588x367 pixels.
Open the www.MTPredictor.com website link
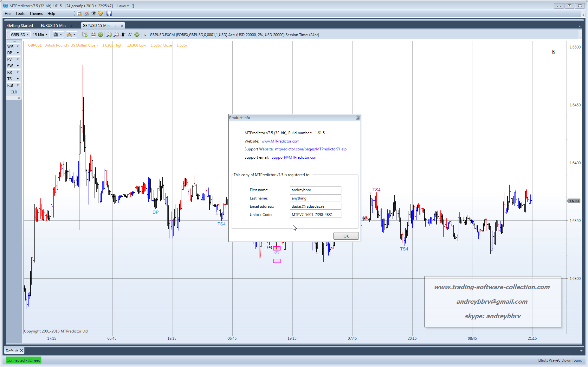tap(280, 141)
